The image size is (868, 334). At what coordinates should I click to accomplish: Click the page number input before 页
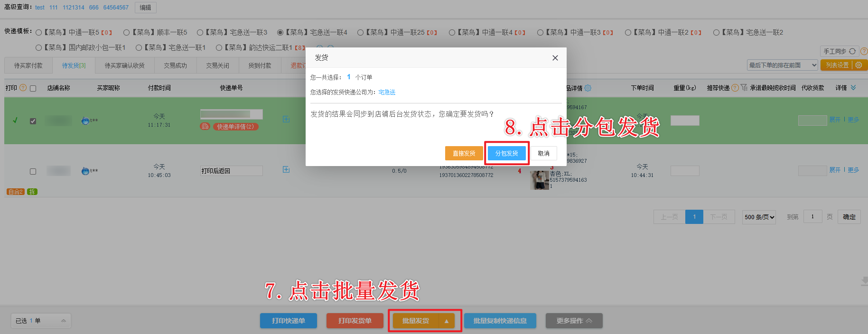click(812, 217)
